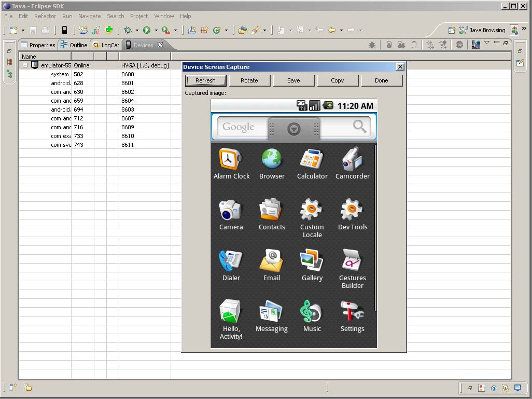The height and width of the screenshot is (399, 532).
Task: Click the green plus new XML file icon
Action: [x=109, y=30]
